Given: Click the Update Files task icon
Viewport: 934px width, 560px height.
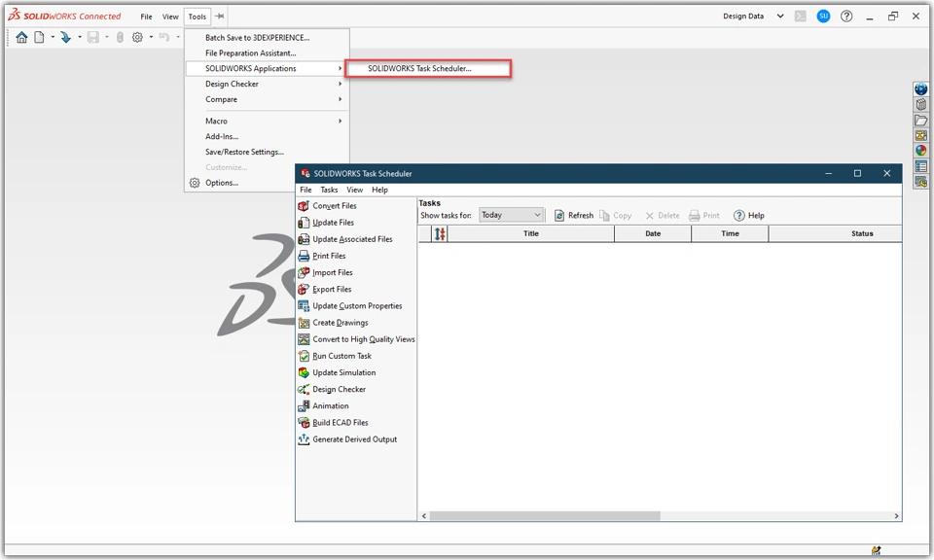Looking at the screenshot, I should [304, 223].
